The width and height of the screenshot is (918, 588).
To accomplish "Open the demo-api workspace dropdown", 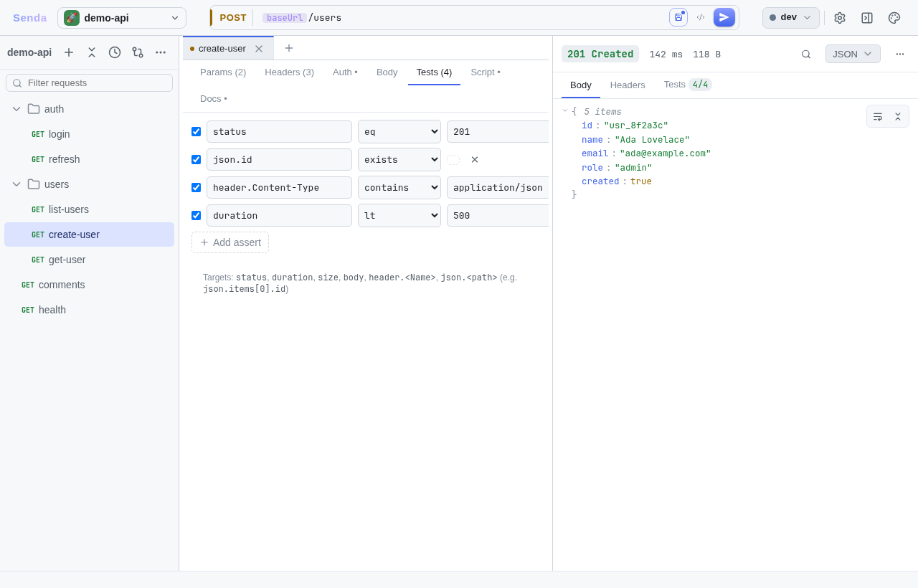I will tap(122, 18).
